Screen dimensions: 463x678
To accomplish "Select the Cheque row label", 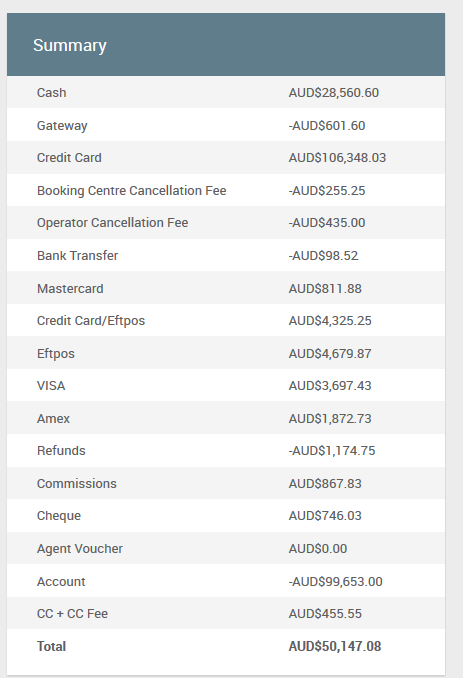I will 59,516.
